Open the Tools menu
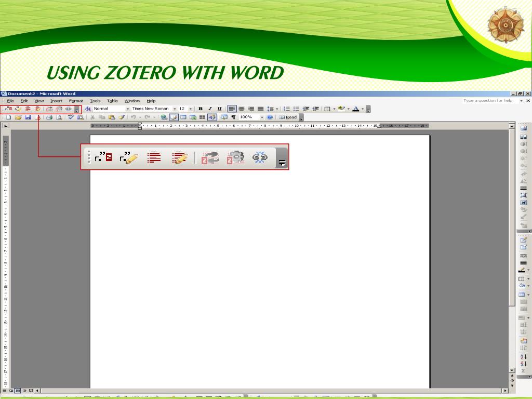 pos(95,101)
